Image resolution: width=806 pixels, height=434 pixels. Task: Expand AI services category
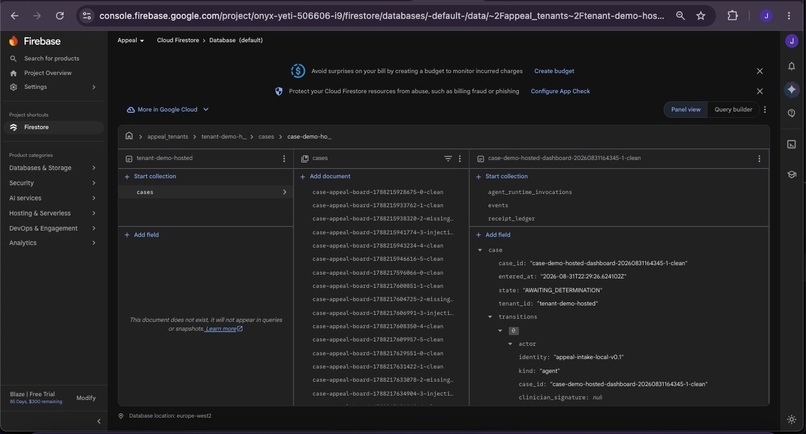52,198
